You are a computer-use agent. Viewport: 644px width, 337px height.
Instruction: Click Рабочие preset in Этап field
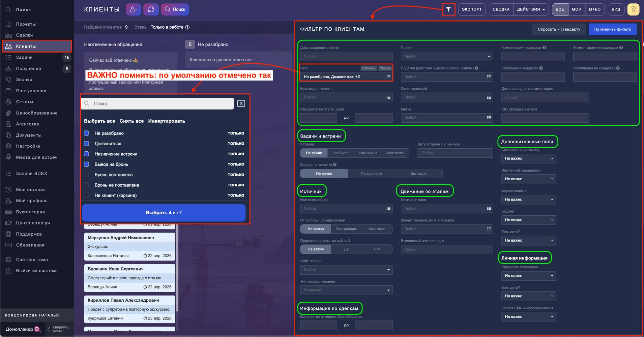coord(369,68)
